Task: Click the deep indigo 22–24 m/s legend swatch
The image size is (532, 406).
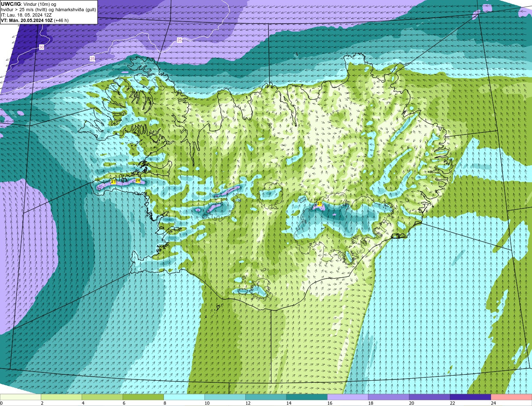Action: pyautogui.click(x=470, y=397)
